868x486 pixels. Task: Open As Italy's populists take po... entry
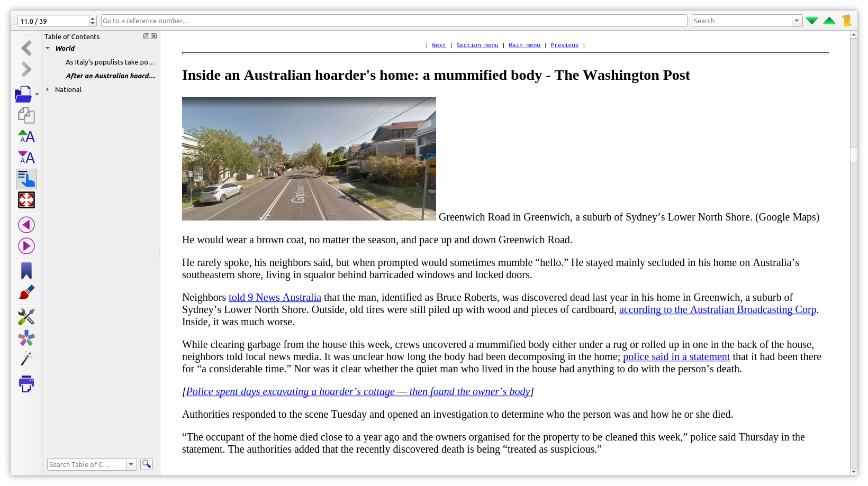[110, 62]
